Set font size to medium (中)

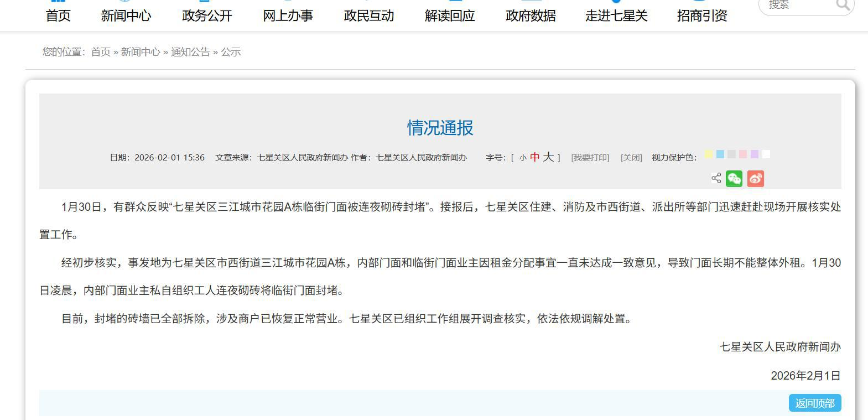pos(534,157)
